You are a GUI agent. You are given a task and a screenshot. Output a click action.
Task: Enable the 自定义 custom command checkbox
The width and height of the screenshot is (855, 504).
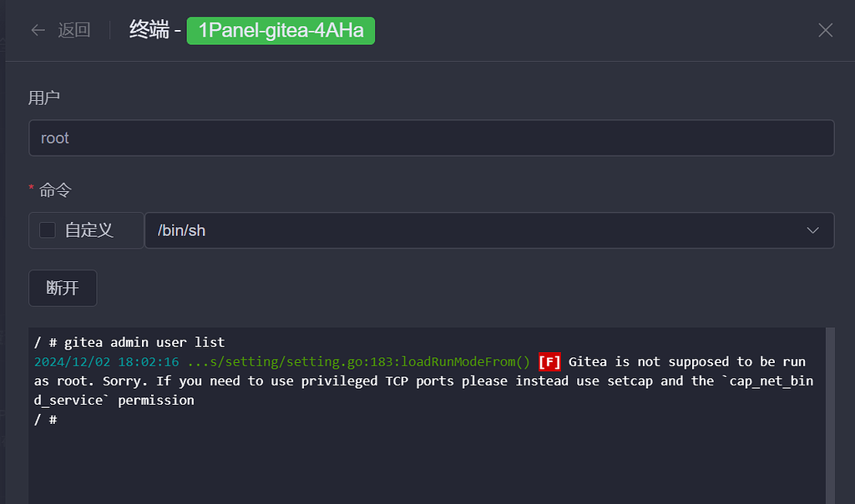pyautogui.click(x=48, y=230)
